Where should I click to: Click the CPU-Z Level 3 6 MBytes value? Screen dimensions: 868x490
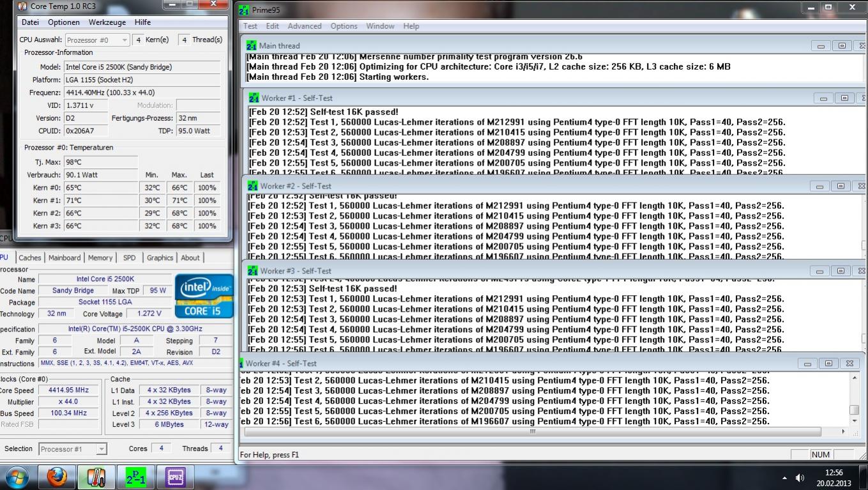point(169,425)
